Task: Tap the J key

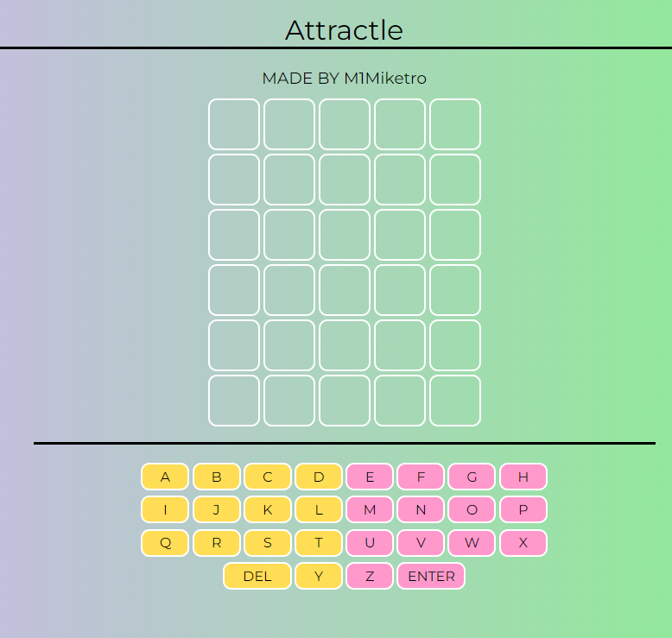Action: (217, 509)
